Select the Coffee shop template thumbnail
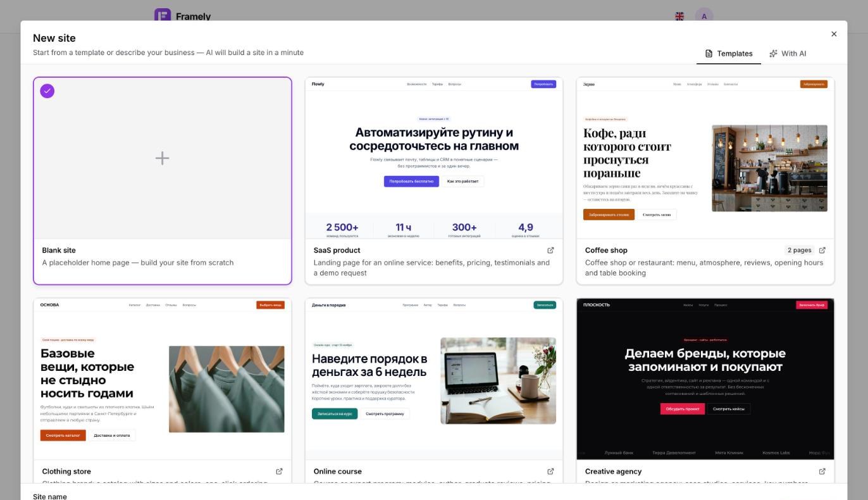The height and width of the screenshot is (500, 868). (x=705, y=158)
